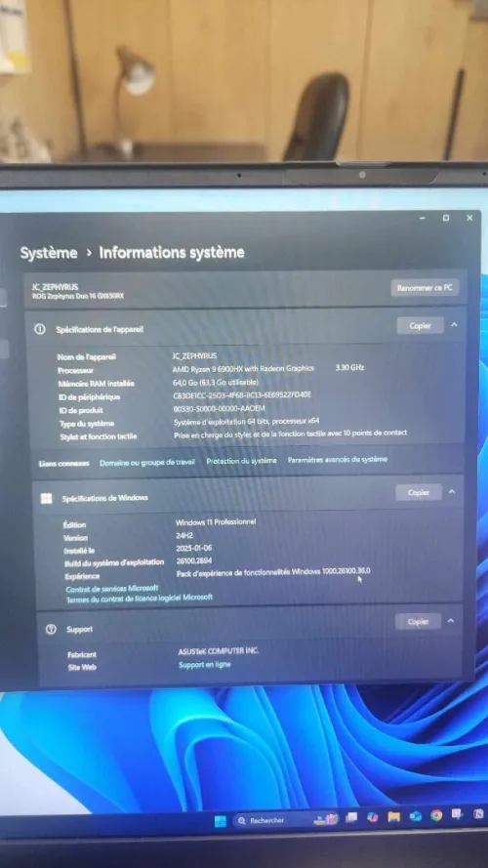The image size is (488, 868).
Task: Click the Windows 11 Professionnel edition text
Action: click(216, 522)
